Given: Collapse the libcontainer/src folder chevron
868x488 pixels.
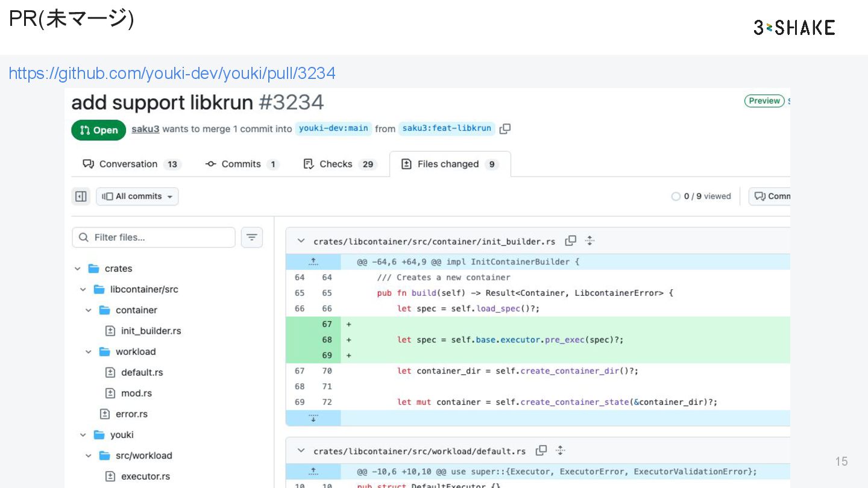Looking at the screenshot, I should (83, 290).
